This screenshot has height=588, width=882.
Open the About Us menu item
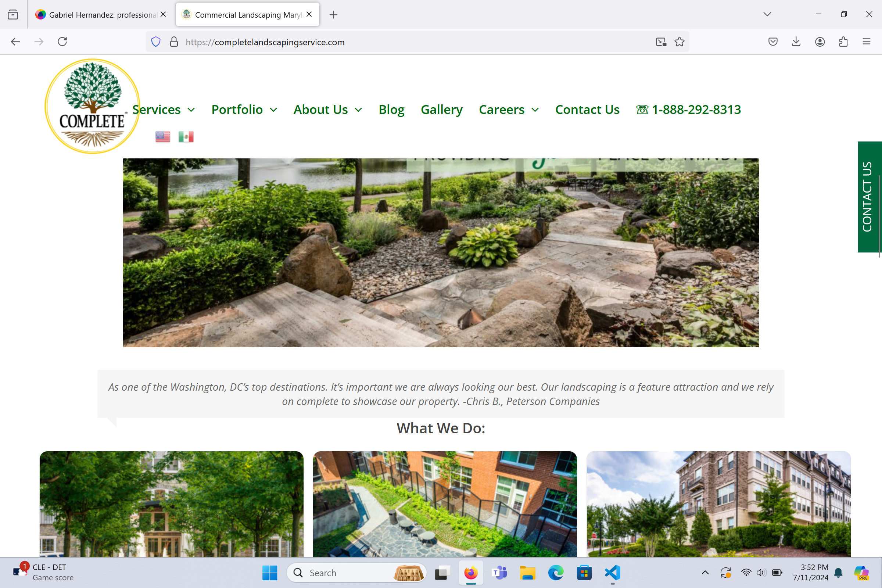click(320, 110)
